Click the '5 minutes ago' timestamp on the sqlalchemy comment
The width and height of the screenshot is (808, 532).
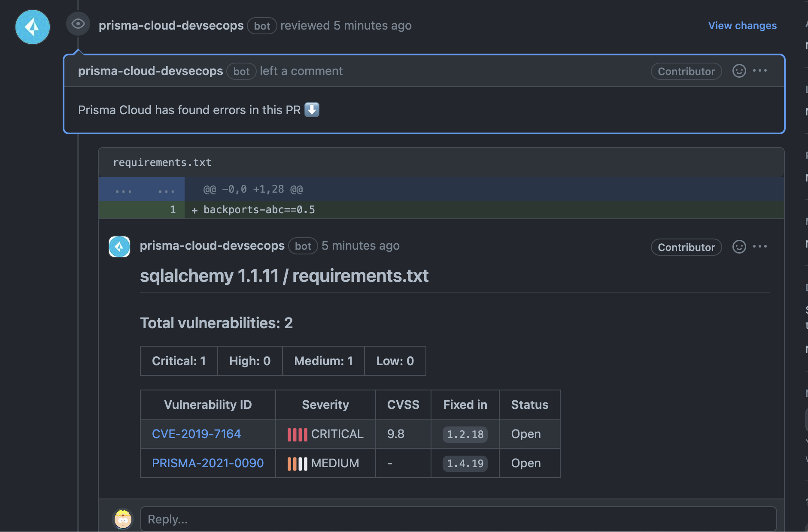[x=361, y=246]
